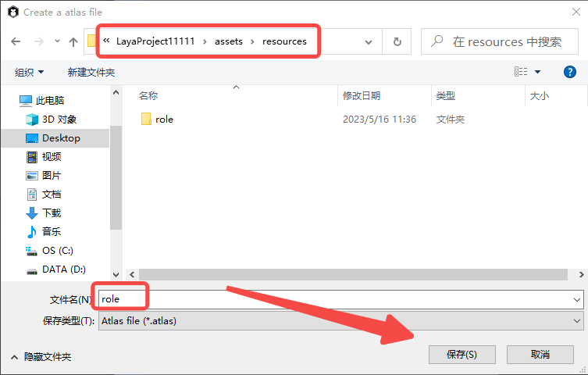The width and height of the screenshot is (588, 375).
Task: Click 新建文件夹 to create a folder
Action: click(x=91, y=72)
